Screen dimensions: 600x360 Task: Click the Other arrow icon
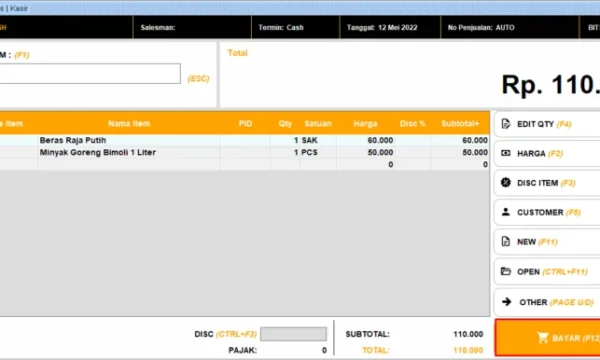pyautogui.click(x=507, y=302)
